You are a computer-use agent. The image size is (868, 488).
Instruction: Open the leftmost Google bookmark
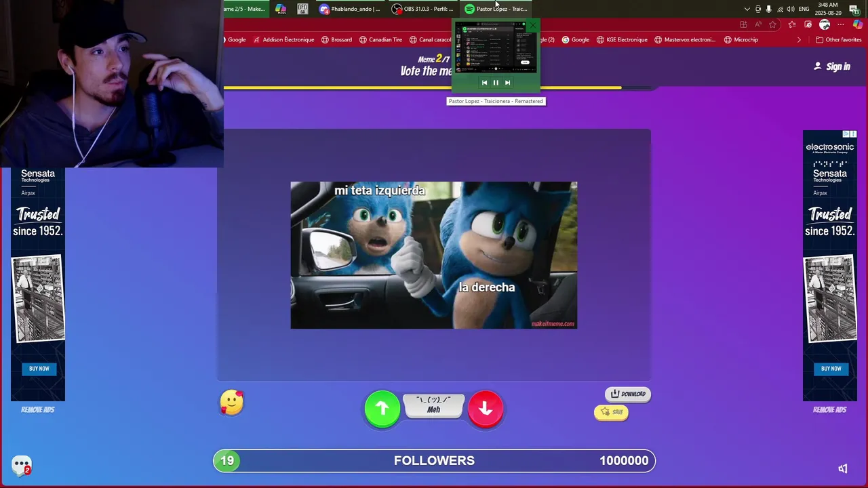coord(235,39)
